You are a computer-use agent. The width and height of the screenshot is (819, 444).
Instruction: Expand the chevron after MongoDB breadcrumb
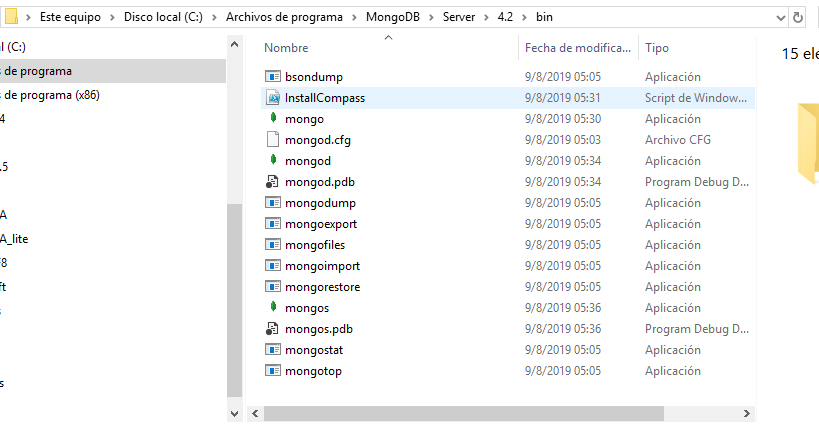tap(431, 17)
